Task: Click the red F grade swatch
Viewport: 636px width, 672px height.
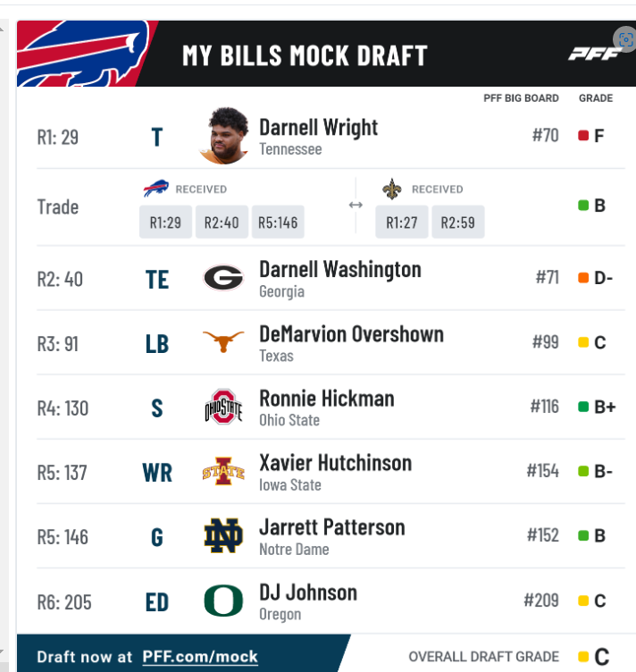Action: pyautogui.click(x=583, y=136)
